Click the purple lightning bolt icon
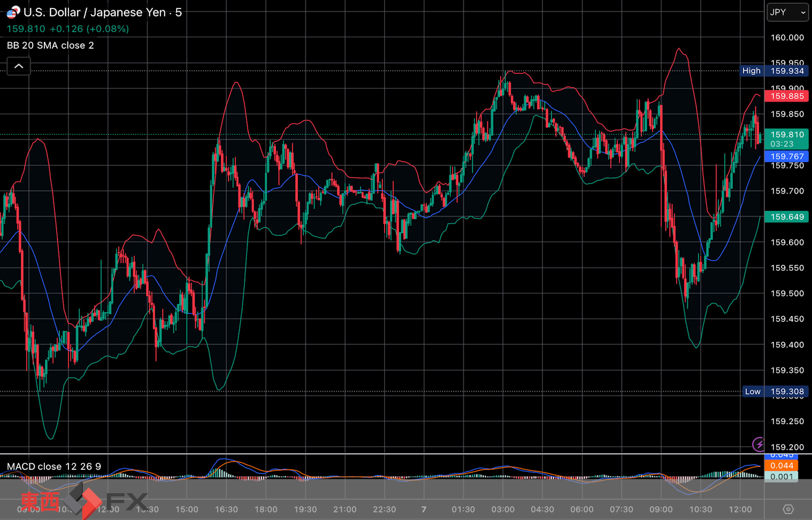The image size is (812, 520). [759, 444]
